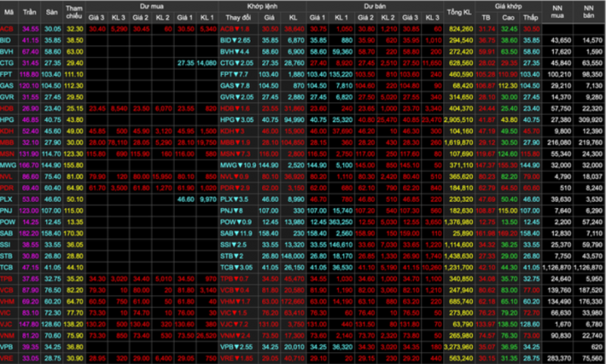Select the Tham chiếu column header
The height and width of the screenshot is (364, 606).
(x=73, y=11)
